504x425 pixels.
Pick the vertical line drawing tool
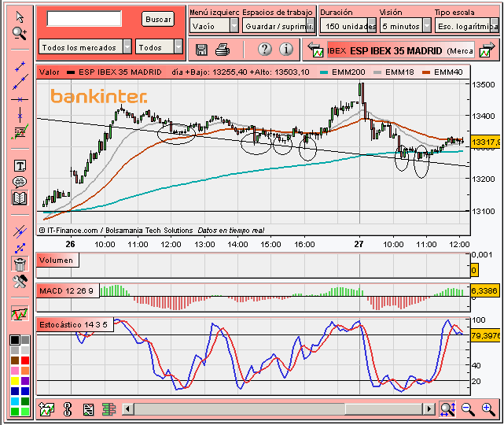(20, 115)
